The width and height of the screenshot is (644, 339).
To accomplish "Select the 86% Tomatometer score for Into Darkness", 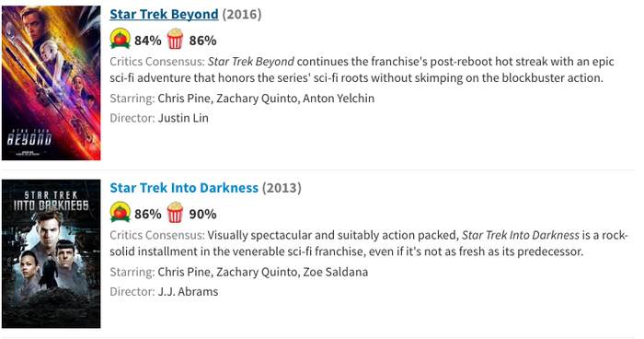I will tap(147, 215).
